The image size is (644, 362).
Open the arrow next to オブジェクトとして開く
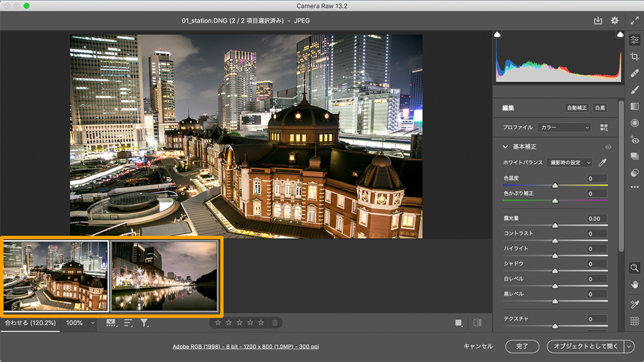(x=629, y=347)
